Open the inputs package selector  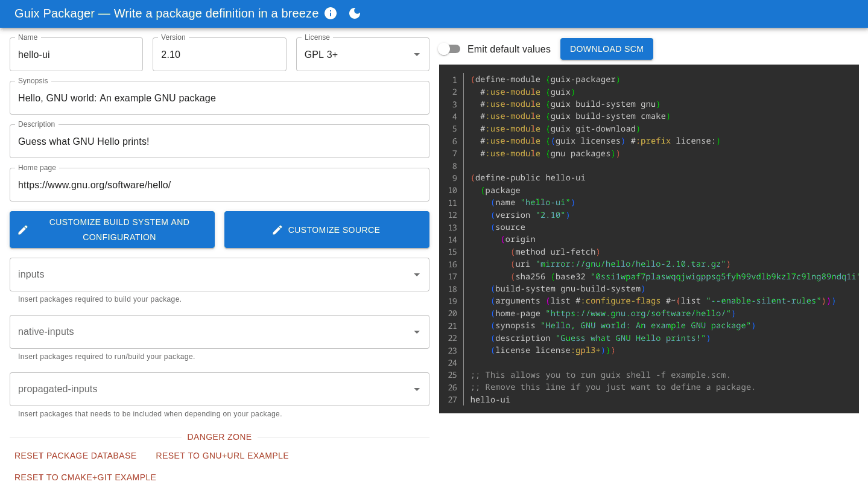point(220,274)
